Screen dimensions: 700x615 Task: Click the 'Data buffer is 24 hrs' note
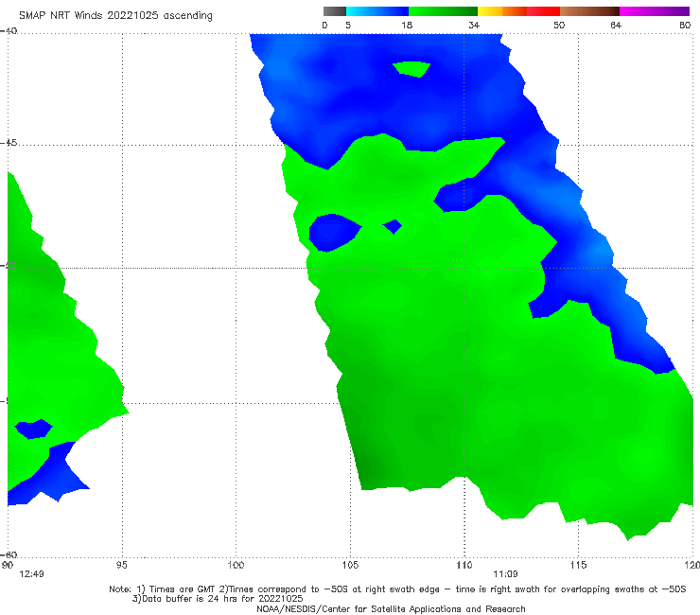pos(218,599)
